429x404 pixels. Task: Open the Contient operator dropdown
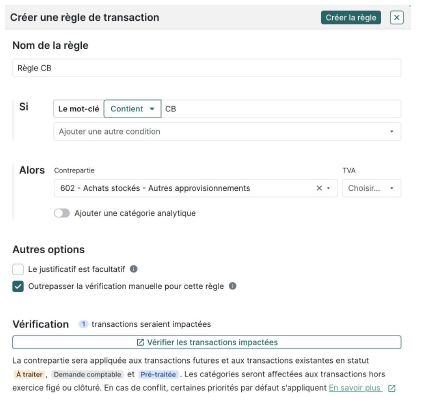(x=133, y=109)
